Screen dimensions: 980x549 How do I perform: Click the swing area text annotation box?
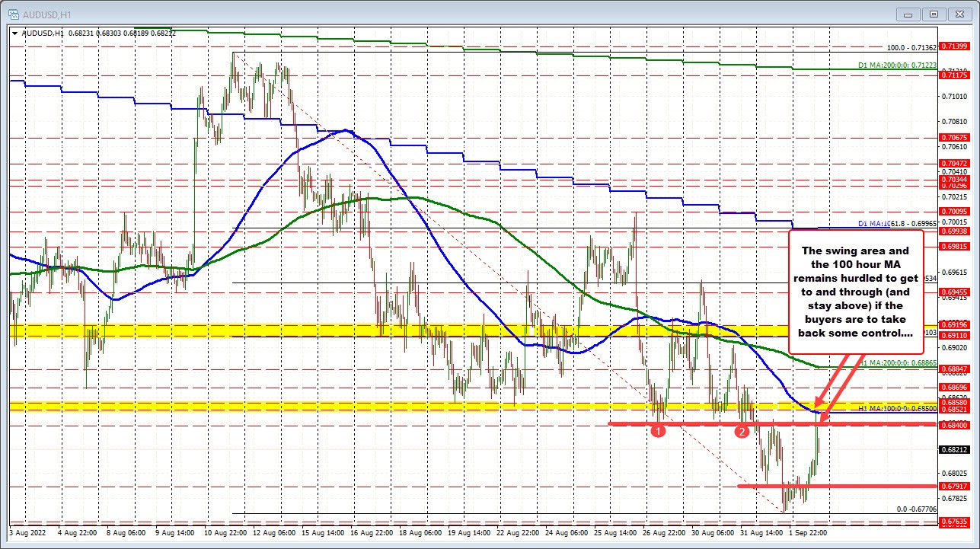tap(856, 292)
